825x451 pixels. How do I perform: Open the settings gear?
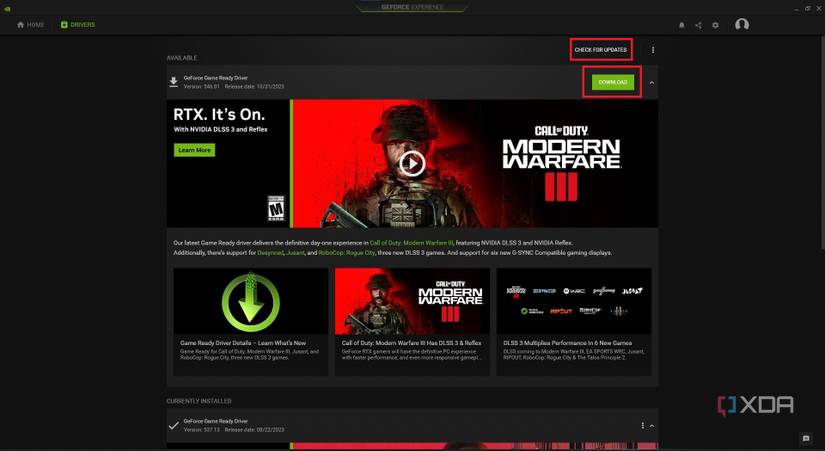coord(715,25)
